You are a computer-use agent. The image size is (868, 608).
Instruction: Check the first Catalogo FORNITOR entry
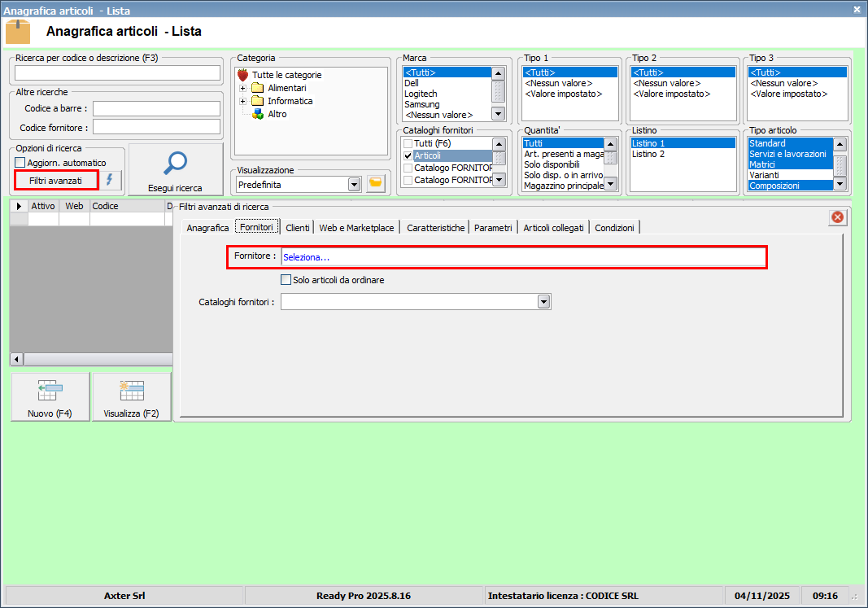click(408, 168)
